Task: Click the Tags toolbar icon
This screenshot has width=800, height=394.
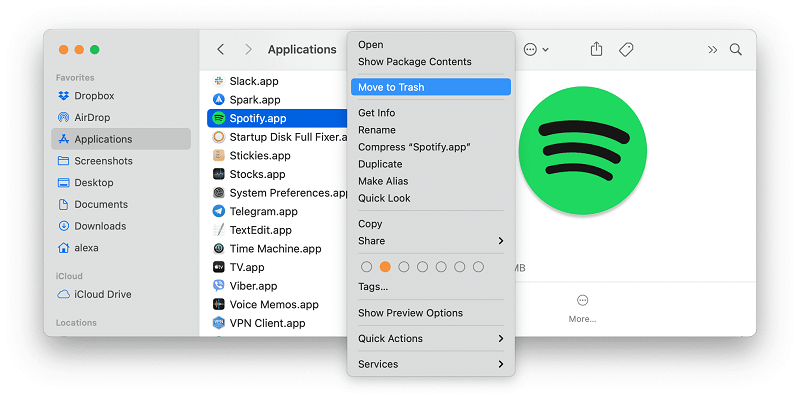Action: (x=626, y=50)
